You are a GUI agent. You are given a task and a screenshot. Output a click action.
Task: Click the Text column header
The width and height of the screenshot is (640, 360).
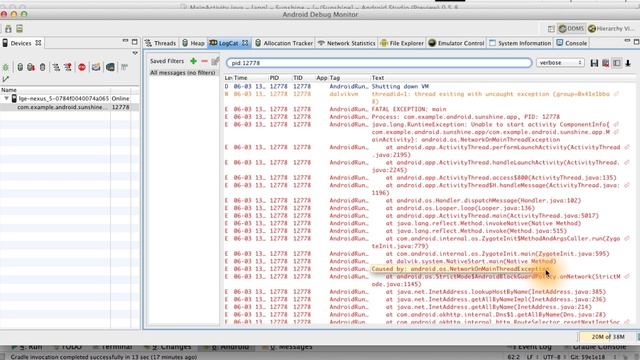click(x=378, y=78)
